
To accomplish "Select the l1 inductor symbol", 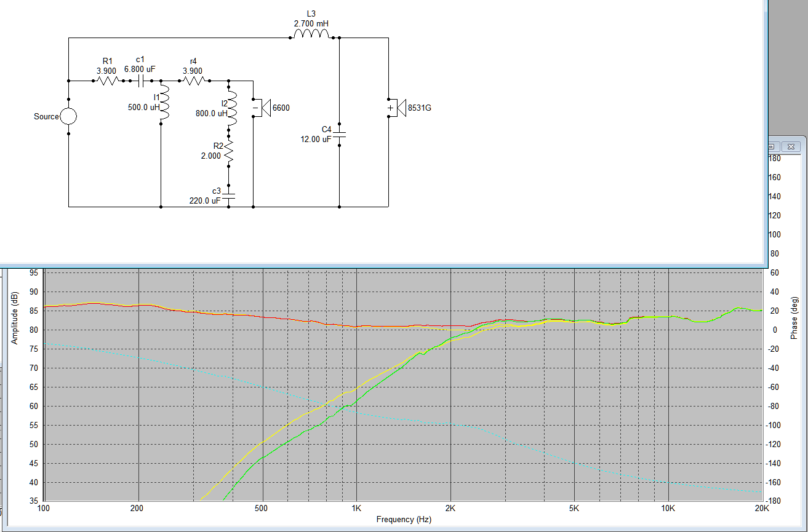I will point(164,103).
